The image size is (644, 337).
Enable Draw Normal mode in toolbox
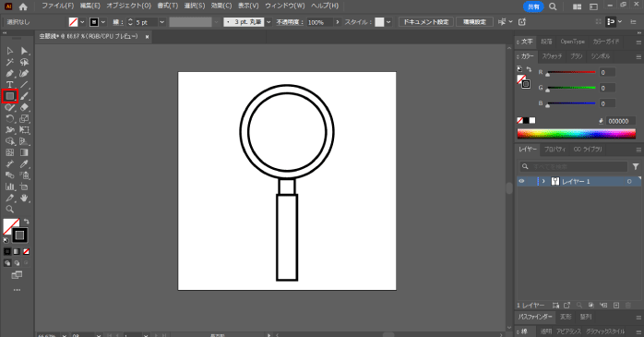point(7,263)
